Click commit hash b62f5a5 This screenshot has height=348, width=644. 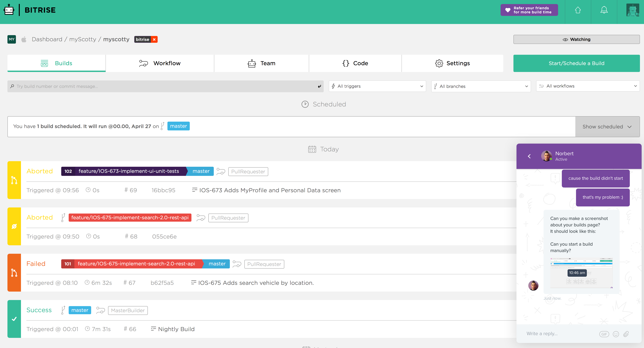tap(162, 283)
